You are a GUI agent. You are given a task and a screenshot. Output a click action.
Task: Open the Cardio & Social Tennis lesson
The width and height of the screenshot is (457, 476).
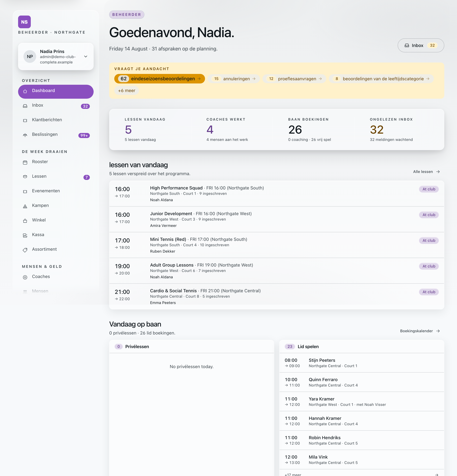point(277,297)
